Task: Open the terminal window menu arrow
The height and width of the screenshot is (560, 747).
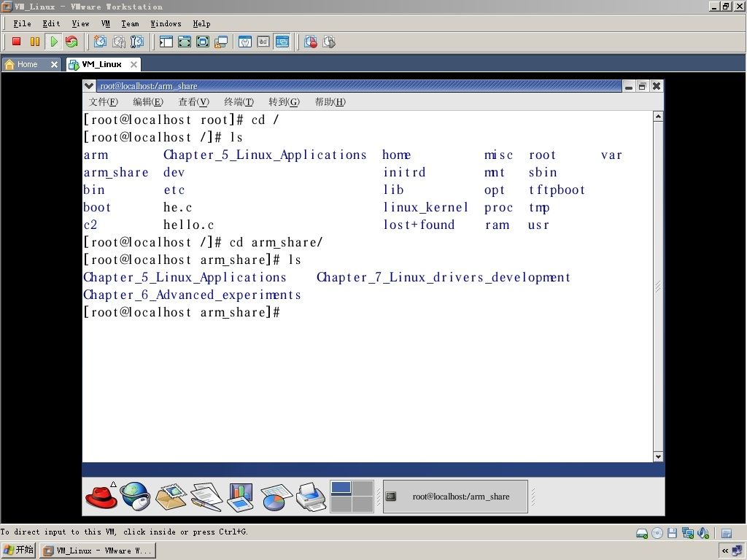Action: [x=88, y=86]
